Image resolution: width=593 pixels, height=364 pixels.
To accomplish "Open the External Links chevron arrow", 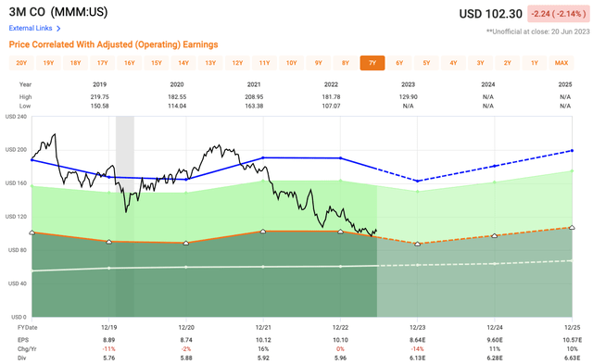I will tap(58, 29).
